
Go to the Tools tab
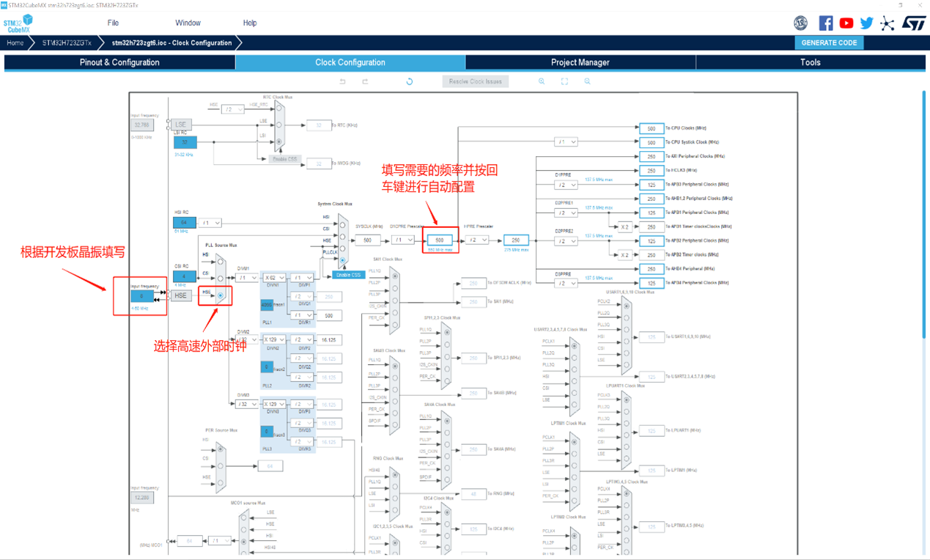coord(811,62)
